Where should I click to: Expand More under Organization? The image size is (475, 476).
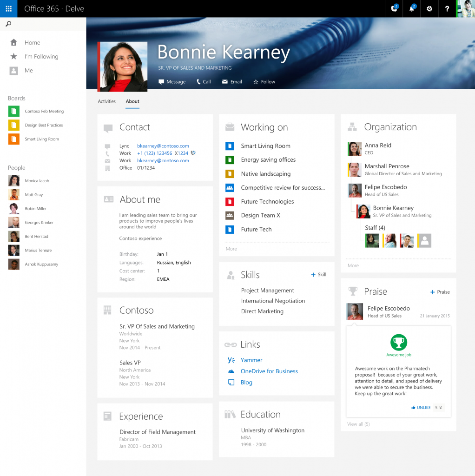tap(353, 265)
